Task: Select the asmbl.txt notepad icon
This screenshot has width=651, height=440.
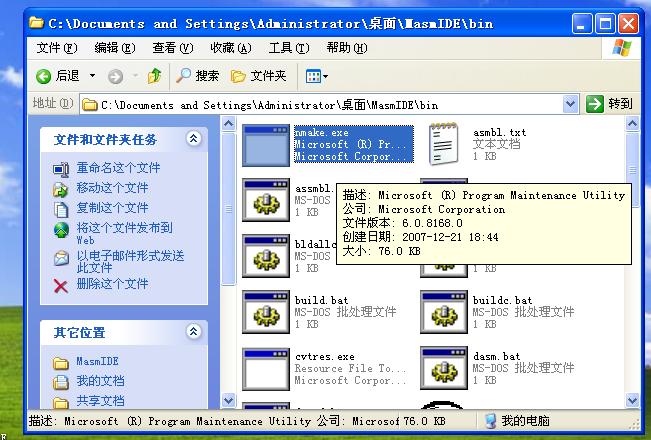Action: pyautogui.click(x=444, y=144)
